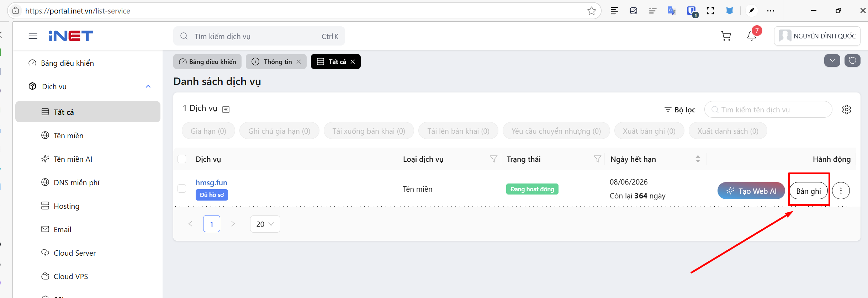Filter by Loại dịch vụ column funnel
Screen dimensions: 868x298
coord(493,159)
